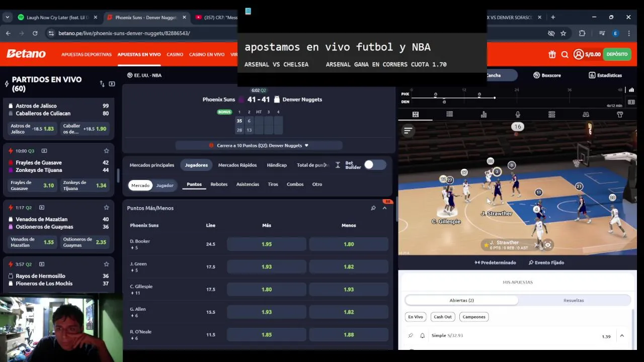
Task: Open the search magnifier in Betano header
Action: coord(565,54)
